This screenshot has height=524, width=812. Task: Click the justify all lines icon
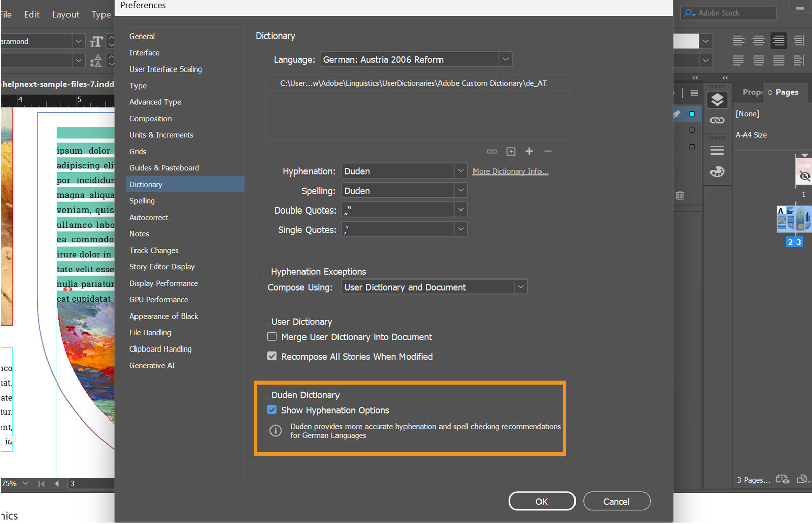coord(779,60)
